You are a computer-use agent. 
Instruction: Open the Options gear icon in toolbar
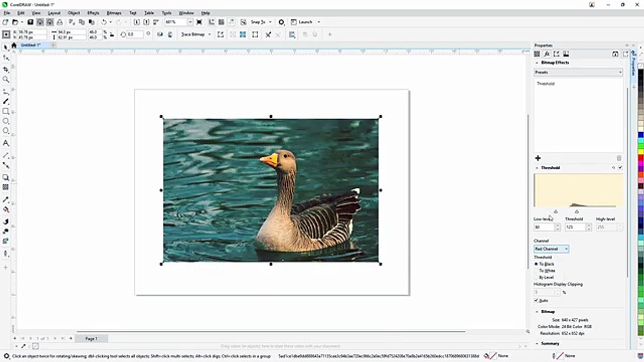click(x=281, y=22)
